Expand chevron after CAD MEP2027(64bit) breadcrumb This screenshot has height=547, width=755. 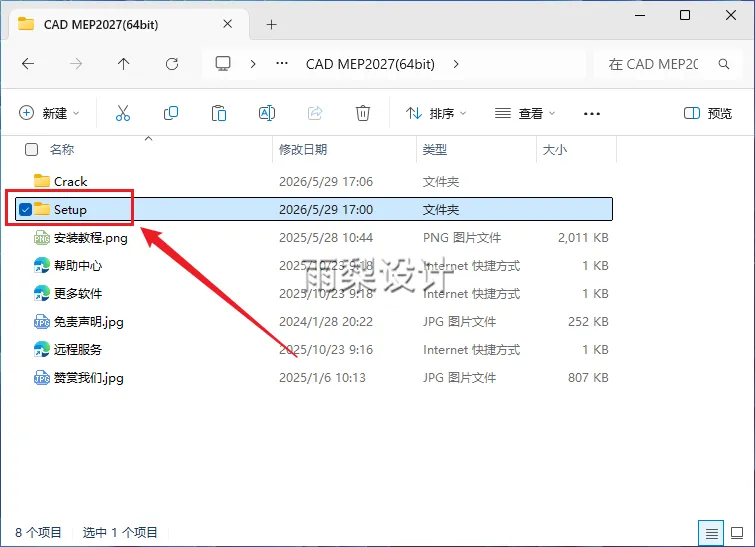click(x=456, y=64)
